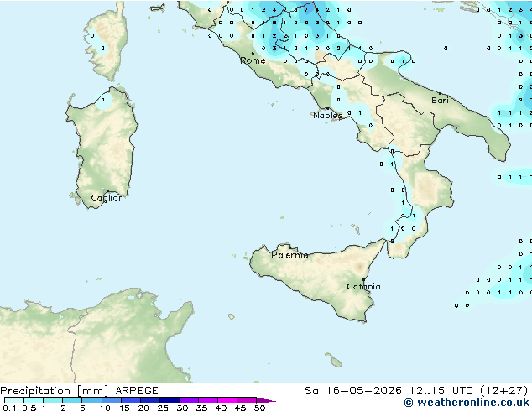
Task: Click the date 'Sa 16-05-2026' text
Action: (353, 391)
